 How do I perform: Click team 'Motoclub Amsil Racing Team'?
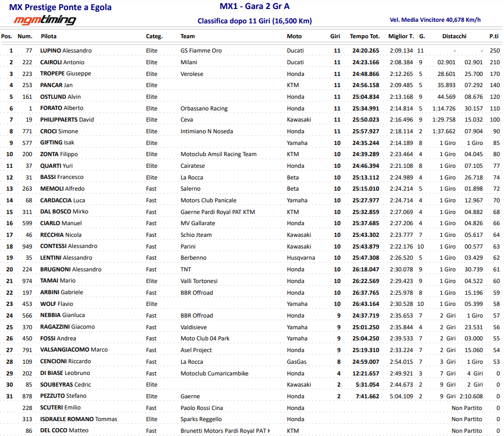click(x=219, y=154)
